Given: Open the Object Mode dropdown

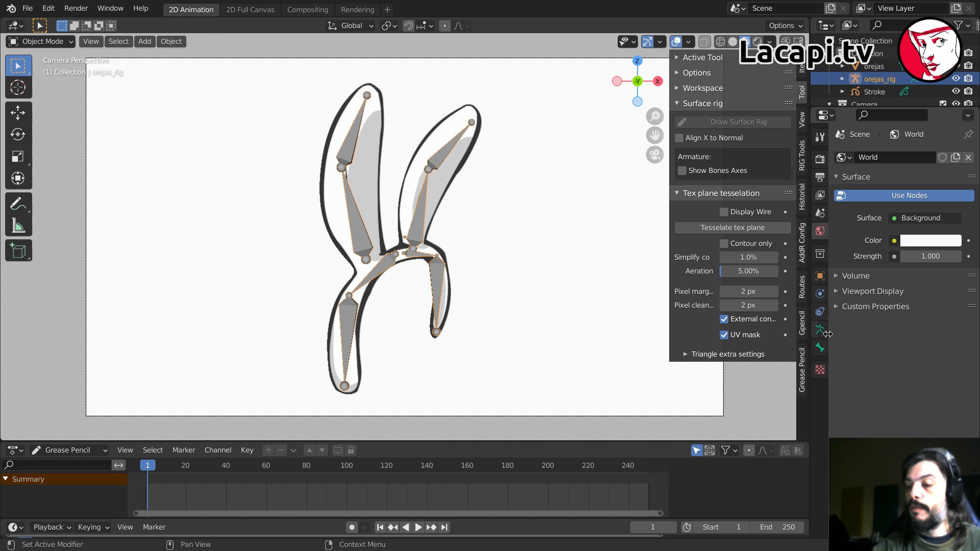Looking at the screenshot, I should tap(41, 41).
